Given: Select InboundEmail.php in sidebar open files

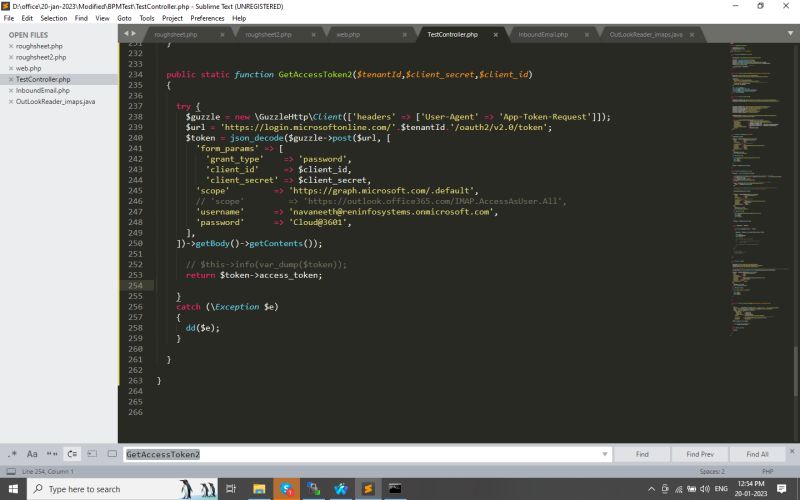Looking at the screenshot, I should point(42,90).
